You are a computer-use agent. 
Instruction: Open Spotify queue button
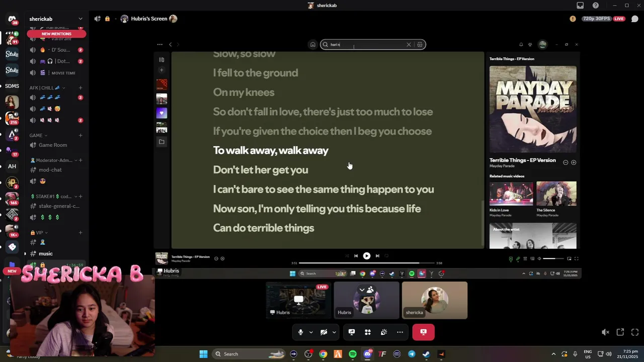525,258
